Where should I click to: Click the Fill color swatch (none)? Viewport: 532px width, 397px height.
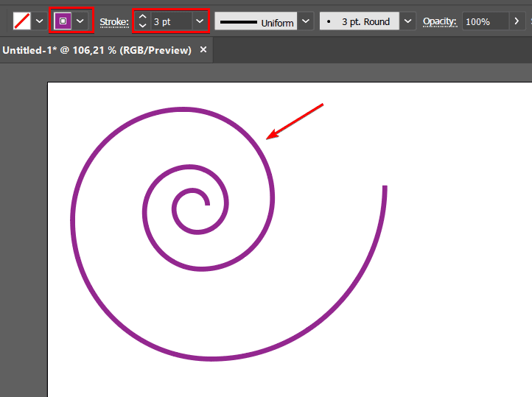22,21
